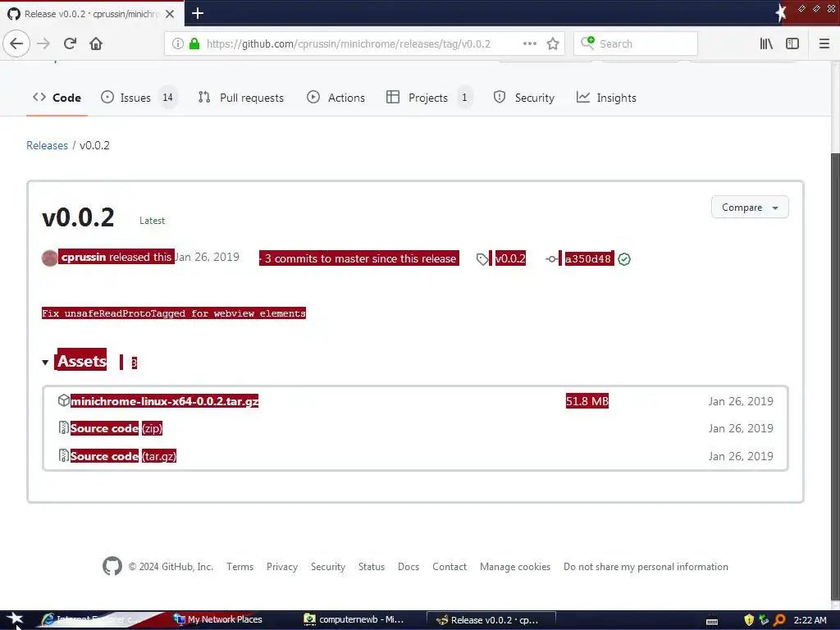840x630 pixels.
Task: Open the Terms footer link
Action: point(240,567)
